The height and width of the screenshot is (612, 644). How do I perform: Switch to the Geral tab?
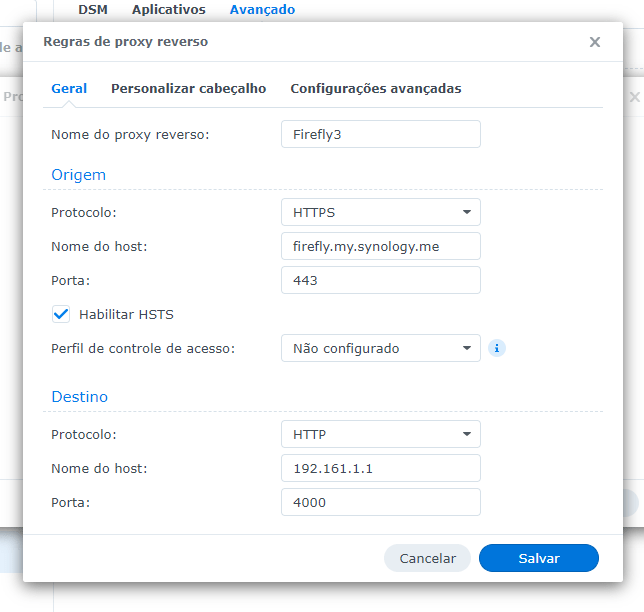[x=69, y=88]
